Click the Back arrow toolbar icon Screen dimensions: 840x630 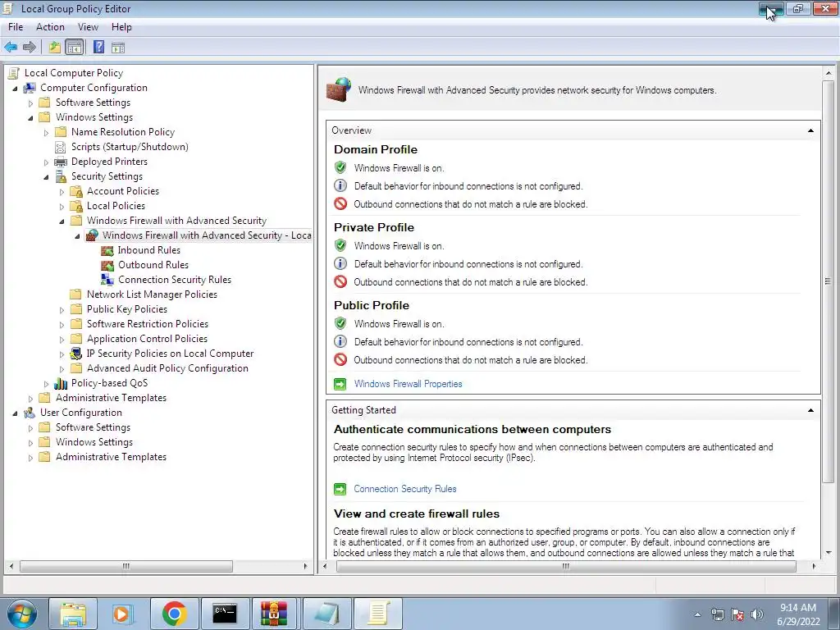click(11, 48)
